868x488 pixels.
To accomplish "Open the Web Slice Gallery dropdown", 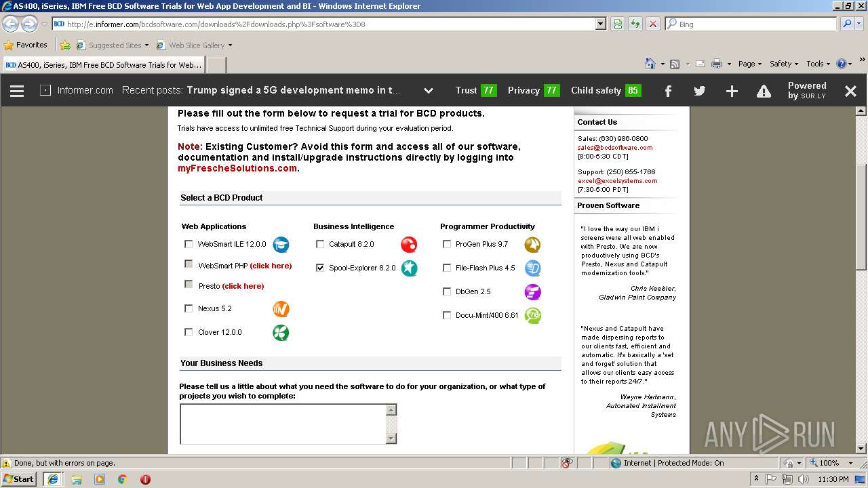I will (x=230, y=45).
